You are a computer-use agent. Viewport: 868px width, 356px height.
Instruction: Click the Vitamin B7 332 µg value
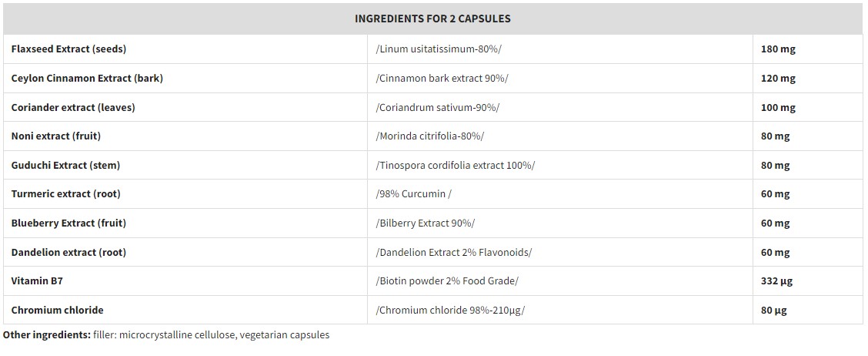coord(776,280)
